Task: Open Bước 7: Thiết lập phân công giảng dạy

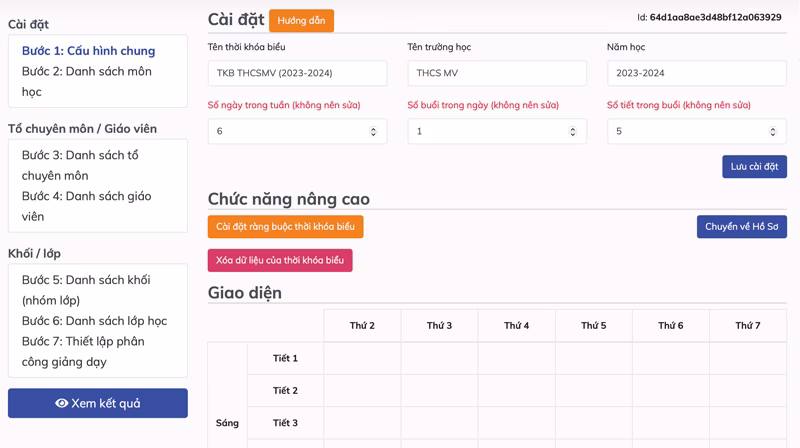Action: click(x=83, y=352)
